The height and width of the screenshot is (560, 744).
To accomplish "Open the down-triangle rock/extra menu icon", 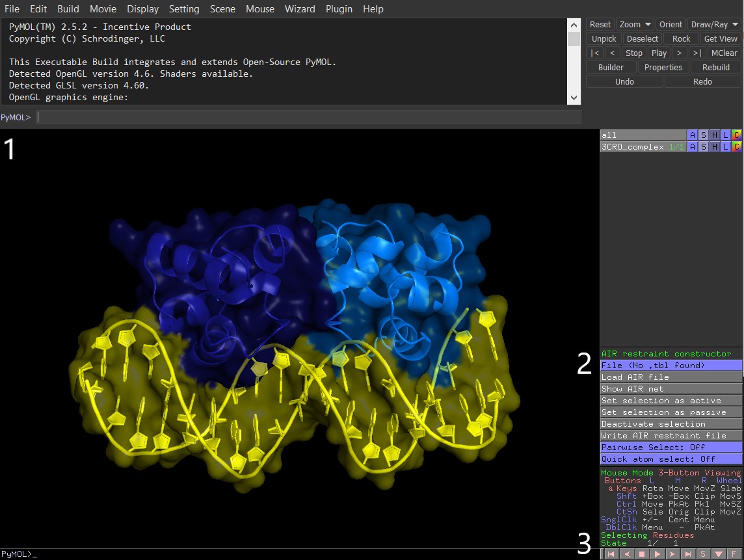I will tap(719, 554).
